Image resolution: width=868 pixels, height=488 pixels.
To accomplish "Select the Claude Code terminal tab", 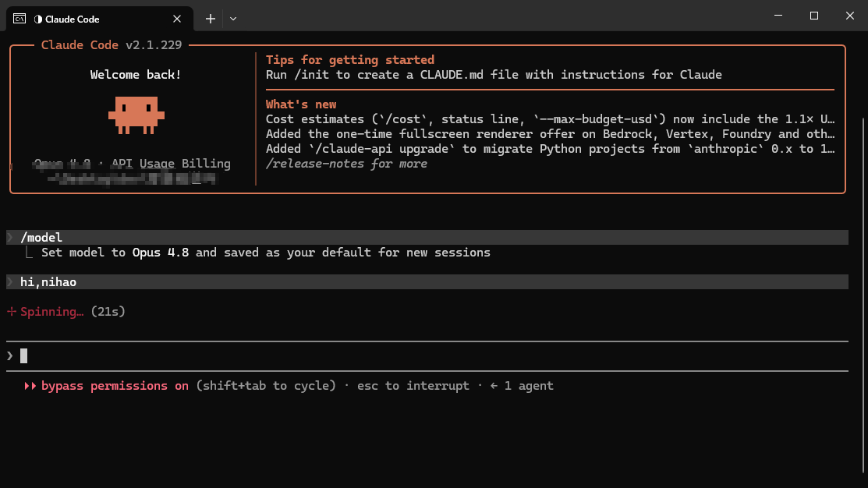I will click(100, 19).
